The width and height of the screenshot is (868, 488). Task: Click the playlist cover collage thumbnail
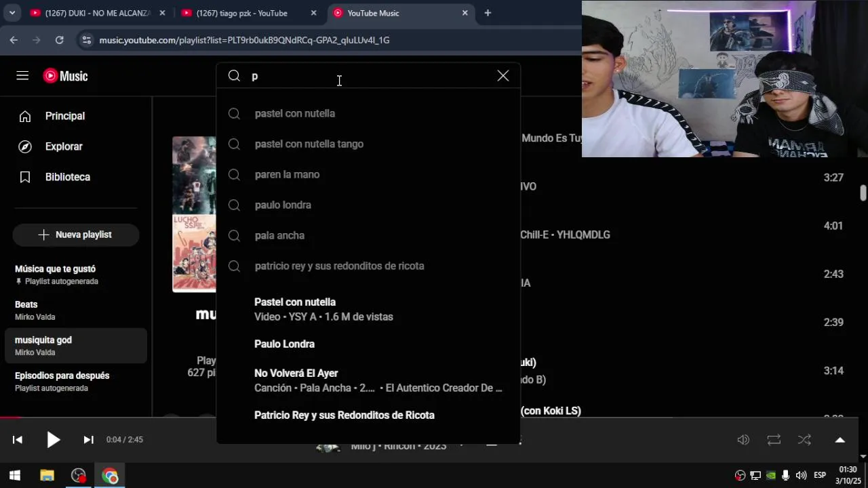coord(194,214)
